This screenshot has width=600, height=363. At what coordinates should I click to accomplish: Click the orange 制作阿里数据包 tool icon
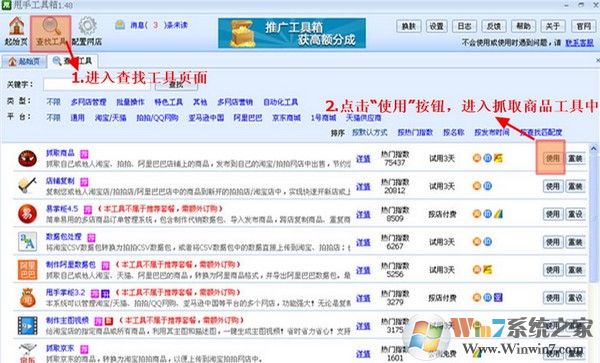(28, 270)
